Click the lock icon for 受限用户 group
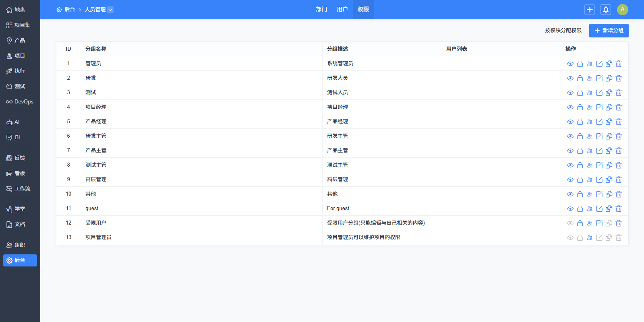The height and width of the screenshot is (322, 644). click(580, 223)
